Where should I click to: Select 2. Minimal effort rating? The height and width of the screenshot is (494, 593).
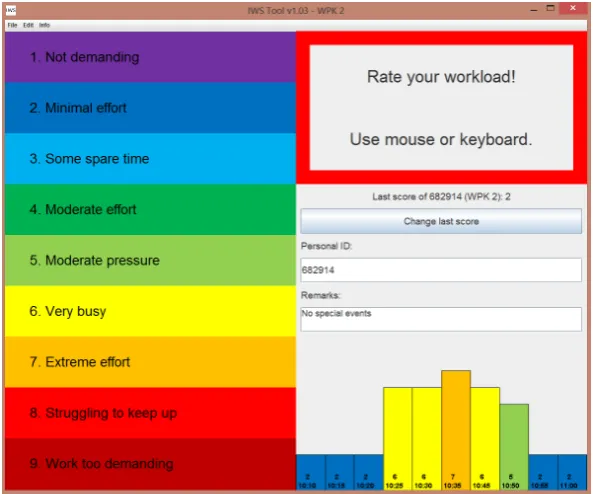(150, 108)
